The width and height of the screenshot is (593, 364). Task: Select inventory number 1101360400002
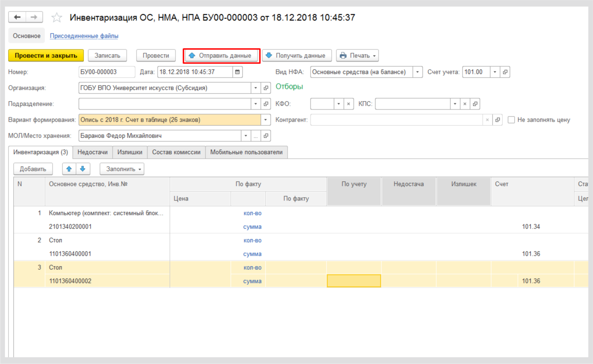[70, 281]
